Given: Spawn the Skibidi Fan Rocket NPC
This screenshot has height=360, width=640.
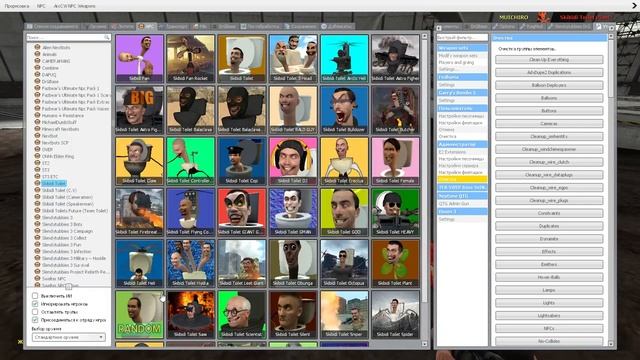Looking at the screenshot, I should point(191,58).
